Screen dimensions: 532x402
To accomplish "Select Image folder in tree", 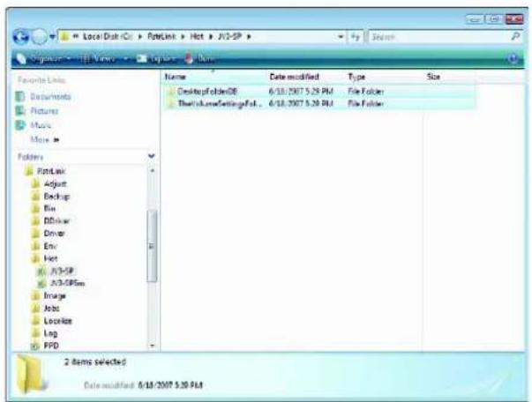I will (55, 295).
